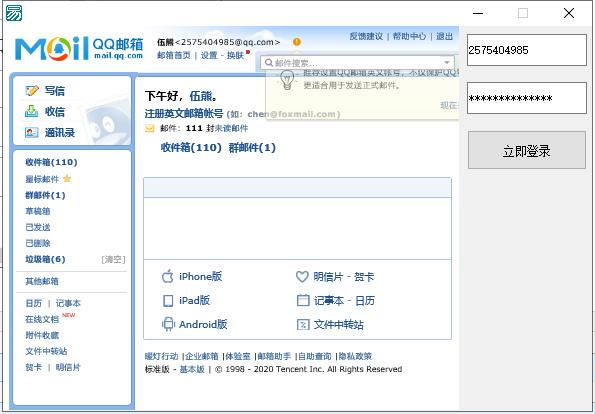
Task: Click the heart icon for 明信片
Action: pyautogui.click(x=302, y=277)
